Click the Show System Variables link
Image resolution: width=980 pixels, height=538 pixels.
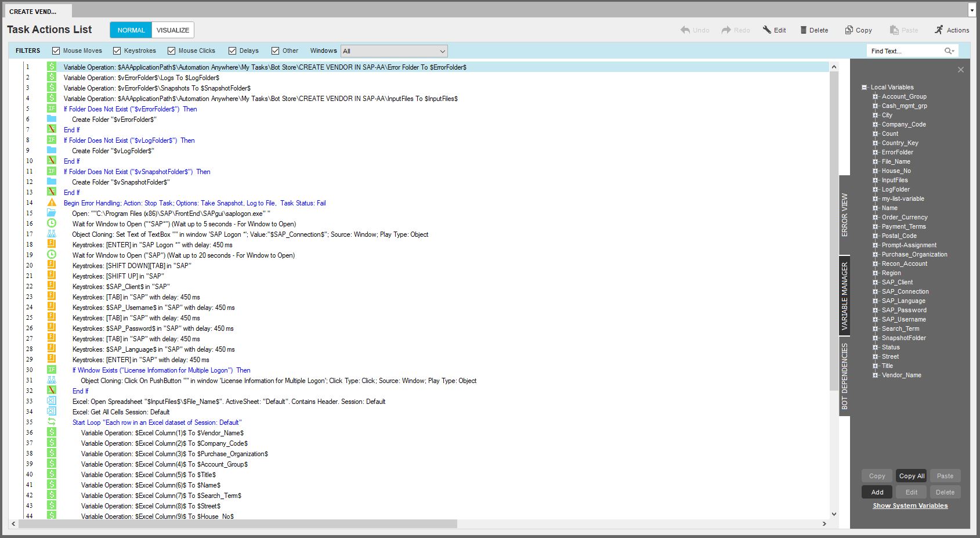[910, 505]
